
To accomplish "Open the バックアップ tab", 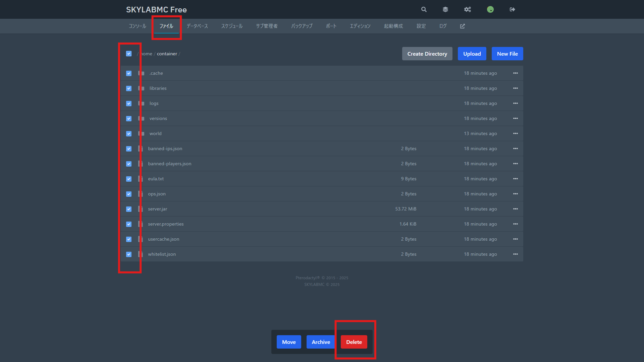I will pos(302,26).
